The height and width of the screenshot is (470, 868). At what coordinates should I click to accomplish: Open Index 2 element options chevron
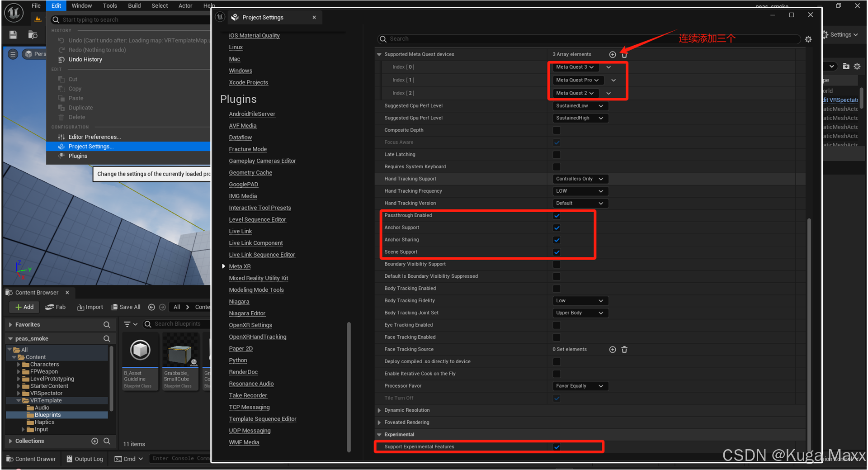point(609,93)
